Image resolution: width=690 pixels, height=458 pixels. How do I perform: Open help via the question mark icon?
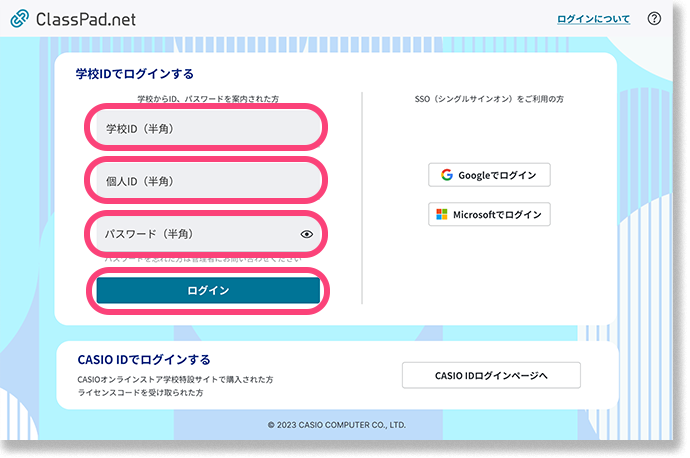tap(654, 18)
